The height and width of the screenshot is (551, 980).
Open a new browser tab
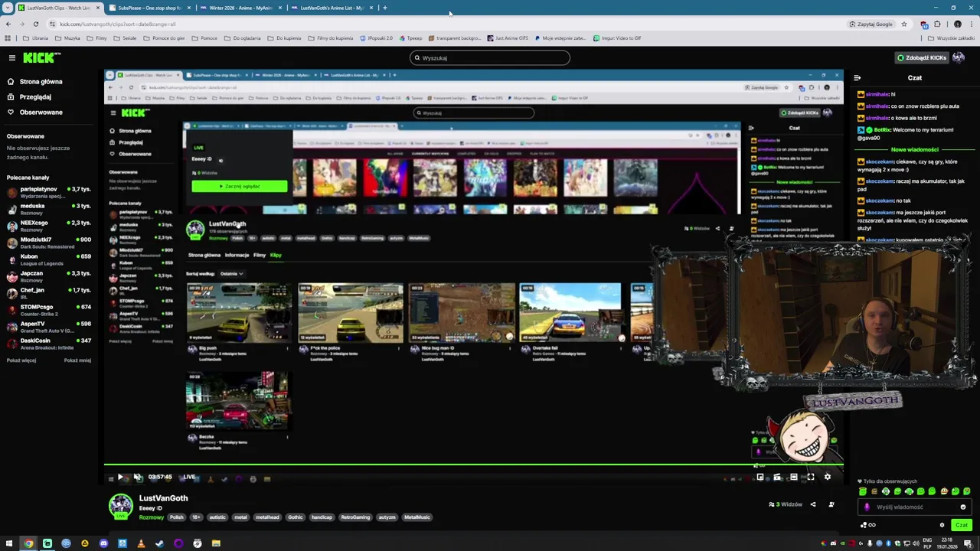tap(385, 8)
